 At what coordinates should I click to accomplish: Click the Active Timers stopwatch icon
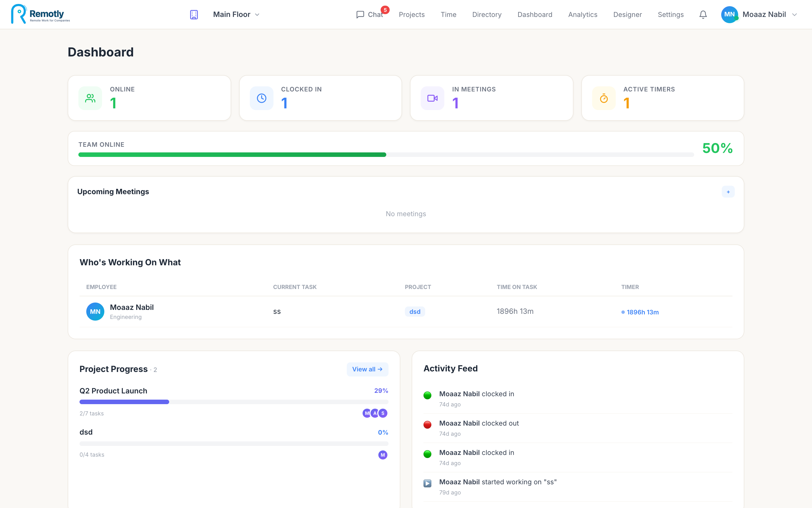click(604, 98)
